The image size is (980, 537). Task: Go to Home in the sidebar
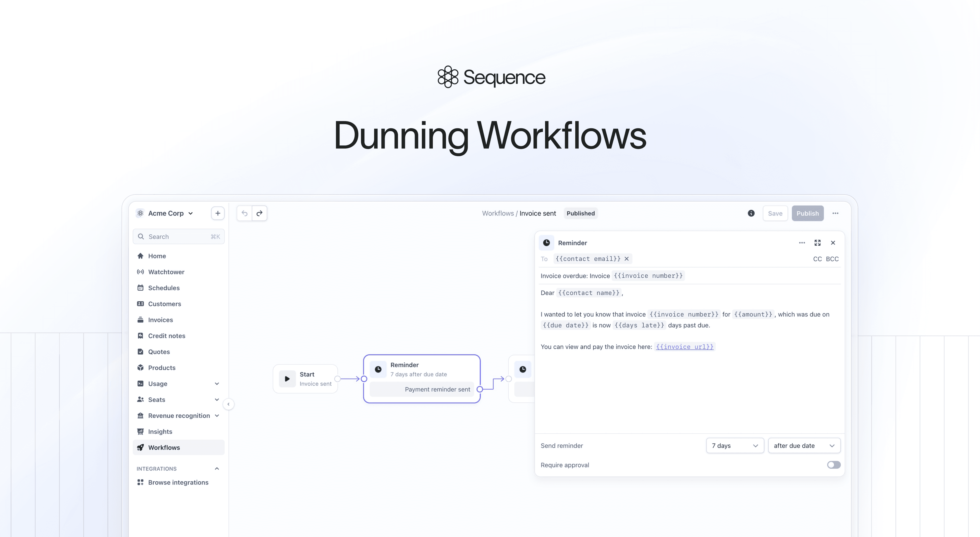point(178,256)
